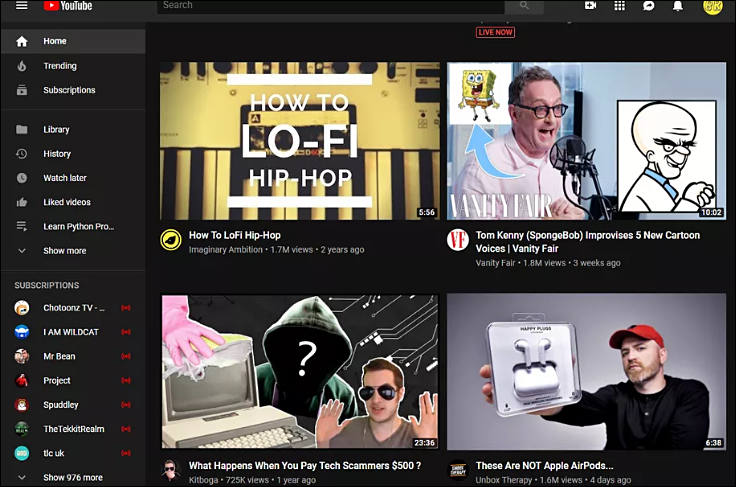Viewport: 736px width, 487px height.
Task: Open the messages chat bubble icon
Action: pyautogui.click(x=649, y=6)
